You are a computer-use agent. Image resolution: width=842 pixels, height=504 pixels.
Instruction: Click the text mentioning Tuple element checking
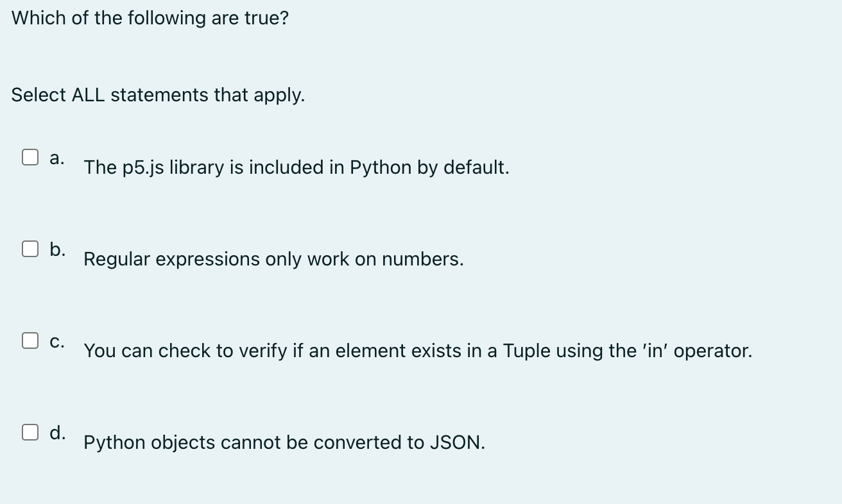(418, 351)
